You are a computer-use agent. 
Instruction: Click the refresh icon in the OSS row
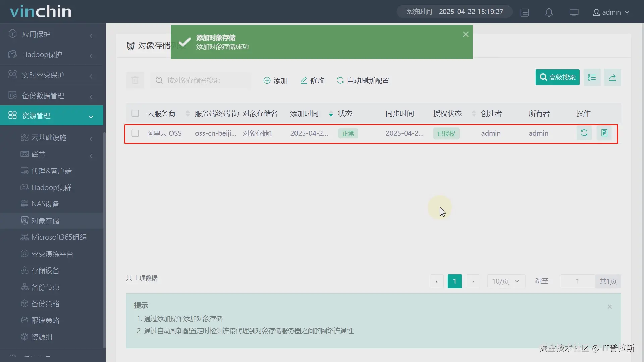(584, 133)
